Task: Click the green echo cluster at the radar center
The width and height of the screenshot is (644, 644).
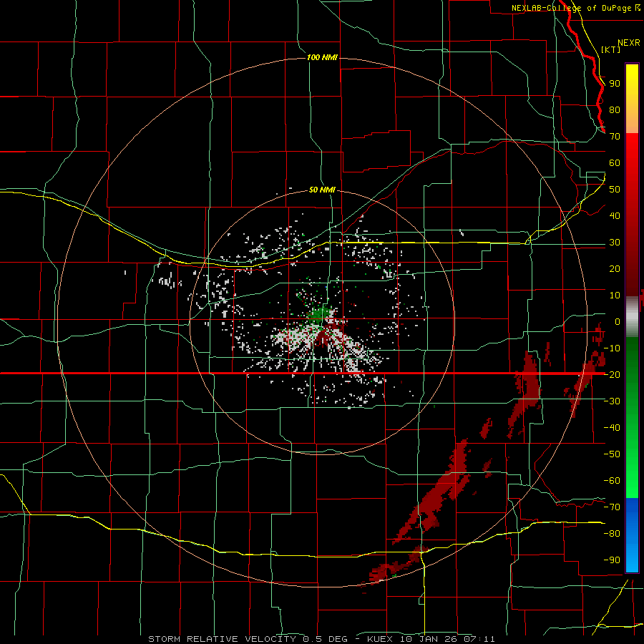Action: click(318, 315)
